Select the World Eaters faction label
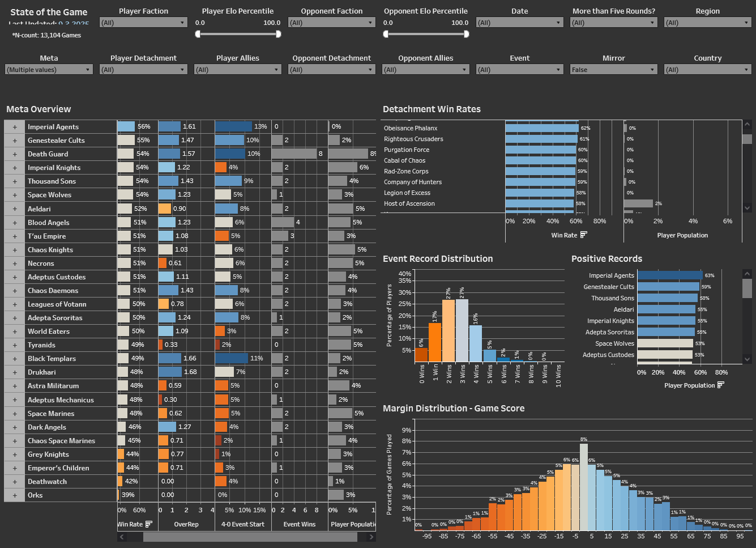 49,332
